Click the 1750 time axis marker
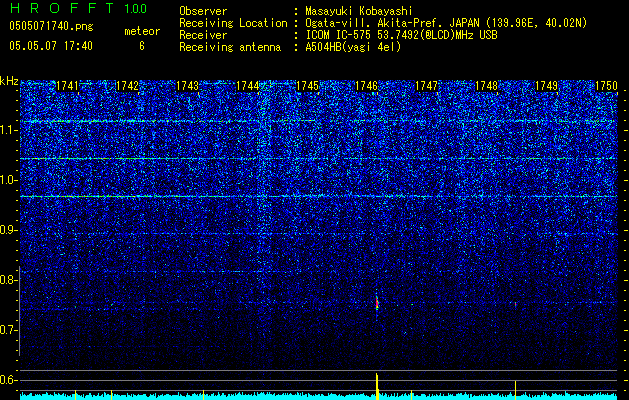 606,86
